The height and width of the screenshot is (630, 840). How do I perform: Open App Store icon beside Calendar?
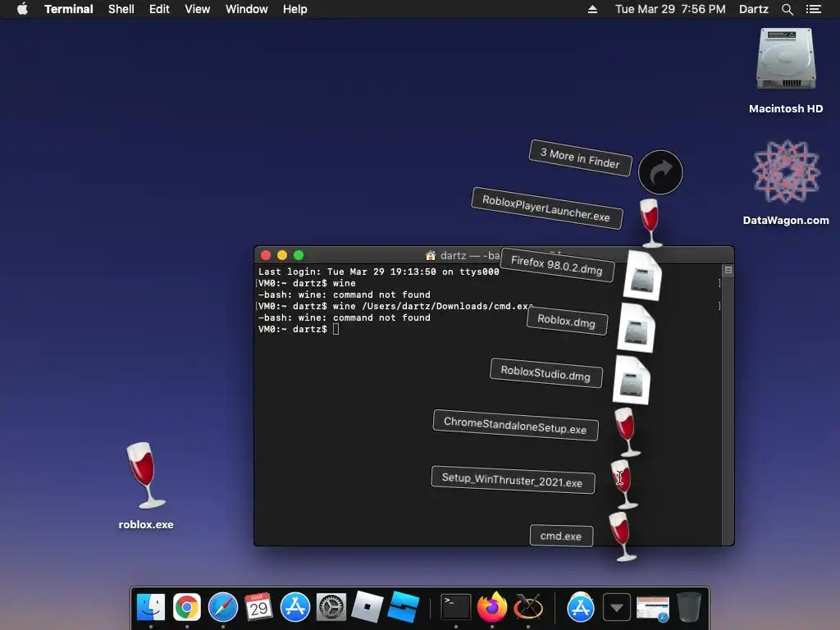click(x=295, y=608)
